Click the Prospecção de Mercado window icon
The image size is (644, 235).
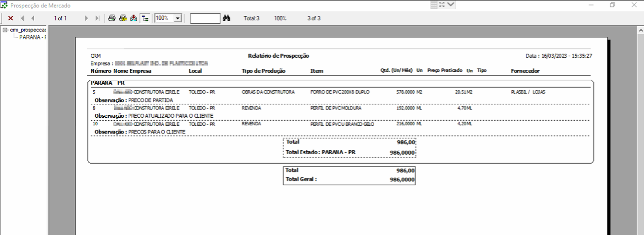[x=5, y=5]
